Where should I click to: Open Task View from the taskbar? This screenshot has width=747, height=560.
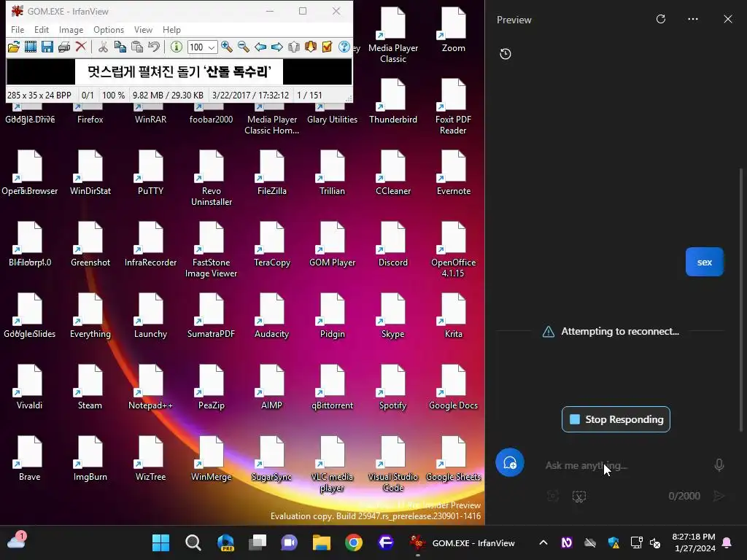tap(258, 542)
